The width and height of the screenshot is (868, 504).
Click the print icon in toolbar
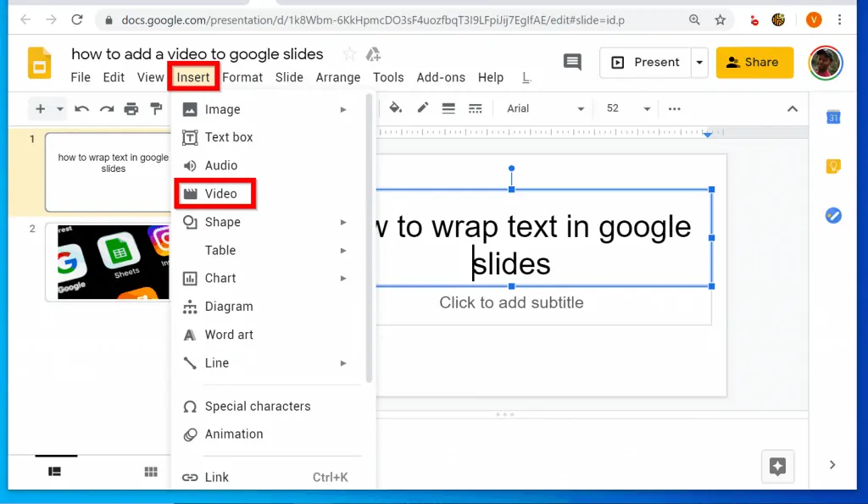pos(131,108)
